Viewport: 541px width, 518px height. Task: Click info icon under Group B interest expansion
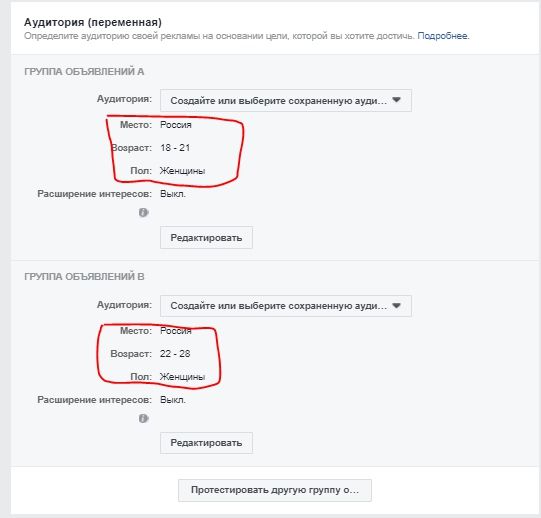click(x=144, y=419)
